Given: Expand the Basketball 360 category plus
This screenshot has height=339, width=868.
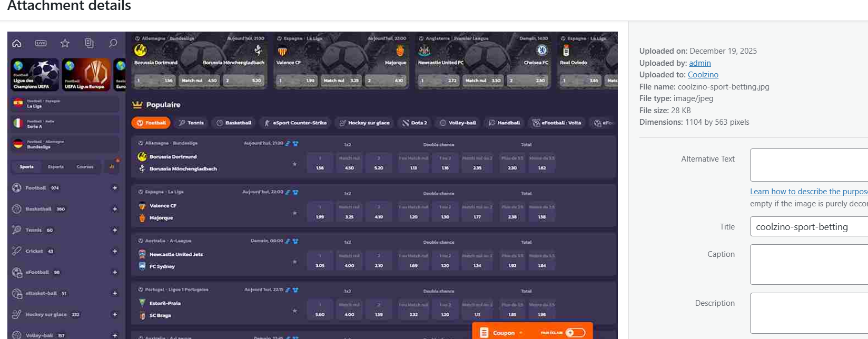Looking at the screenshot, I should tap(114, 209).
